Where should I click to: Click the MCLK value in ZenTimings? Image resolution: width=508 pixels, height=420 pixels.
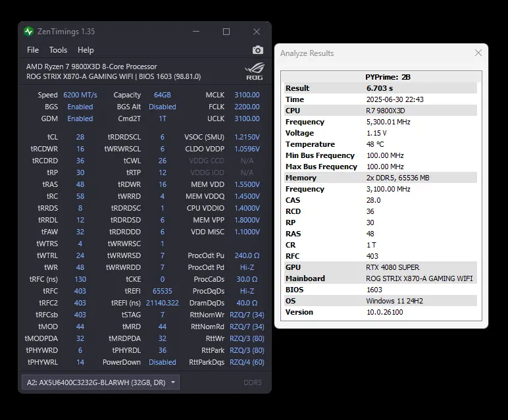pyautogui.click(x=247, y=95)
